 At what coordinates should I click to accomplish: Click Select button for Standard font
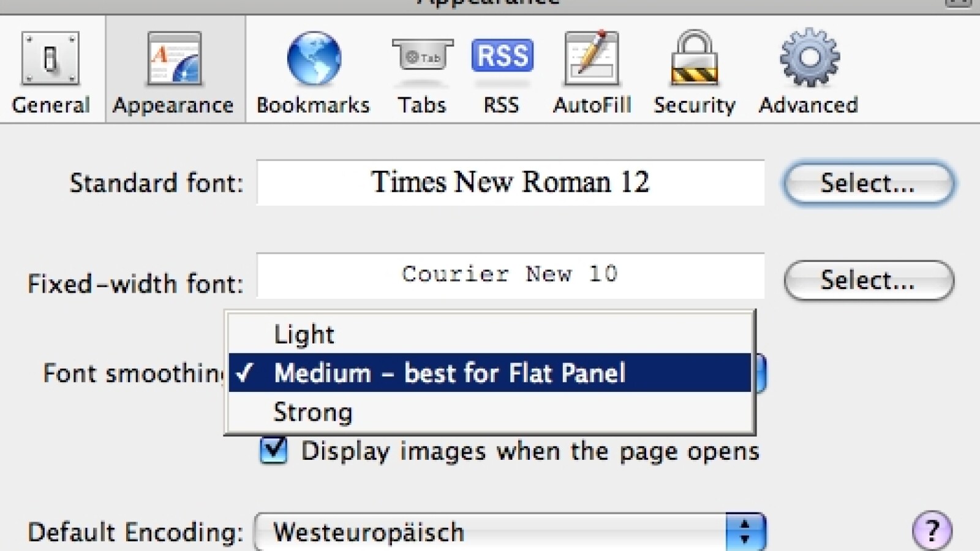pyautogui.click(x=868, y=183)
